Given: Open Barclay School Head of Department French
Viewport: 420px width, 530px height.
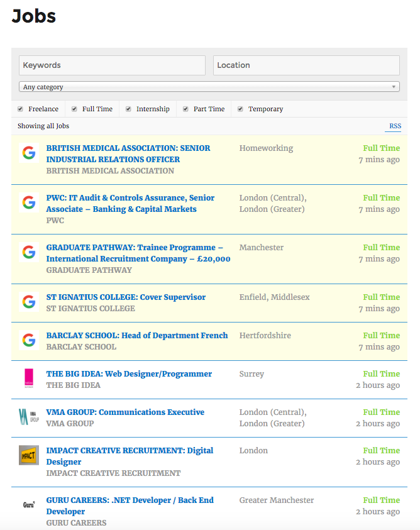Looking at the screenshot, I should [x=137, y=335].
